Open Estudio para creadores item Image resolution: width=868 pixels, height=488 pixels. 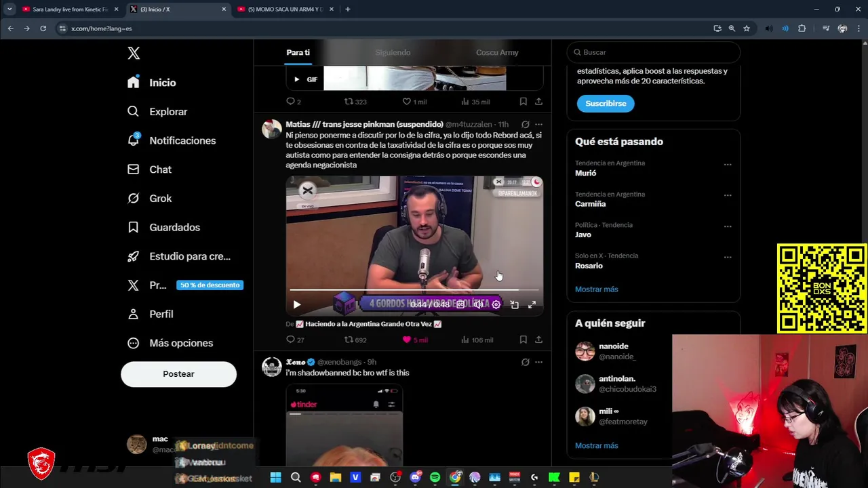pyautogui.click(x=180, y=256)
